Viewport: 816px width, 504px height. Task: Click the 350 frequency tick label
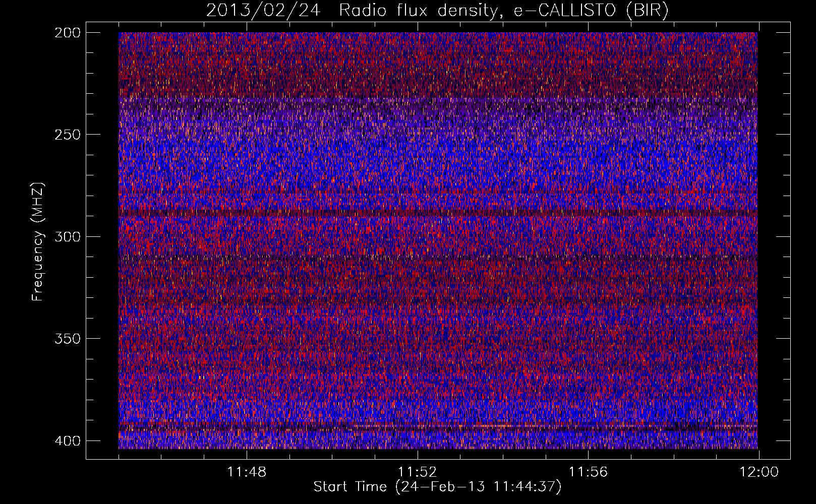click(68, 339)
